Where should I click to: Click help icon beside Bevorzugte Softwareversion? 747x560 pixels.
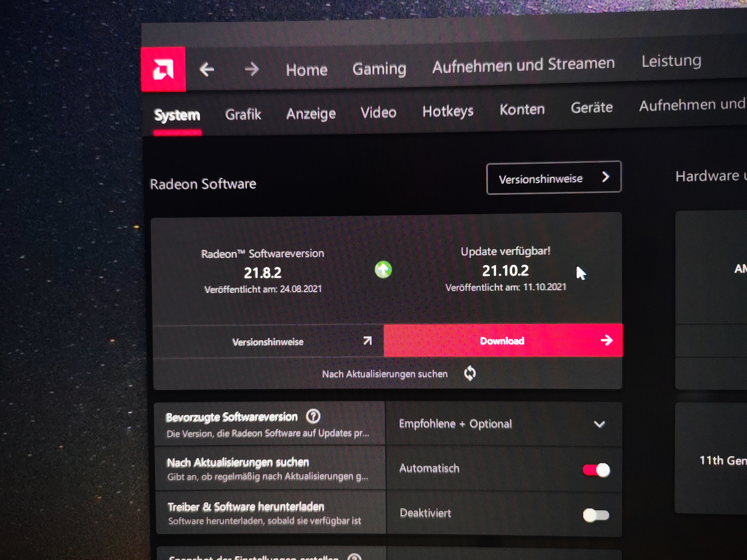coord(313,416)
